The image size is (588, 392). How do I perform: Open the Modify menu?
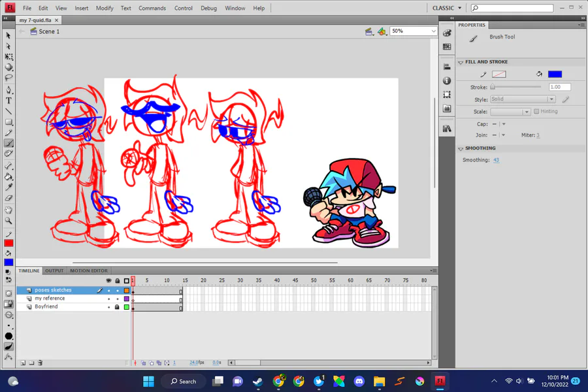click(105, 8)
